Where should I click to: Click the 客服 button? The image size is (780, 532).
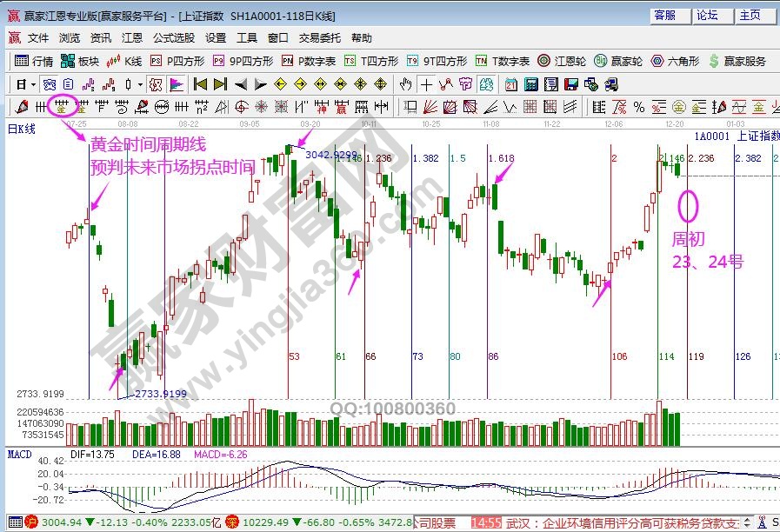(664, 16)
